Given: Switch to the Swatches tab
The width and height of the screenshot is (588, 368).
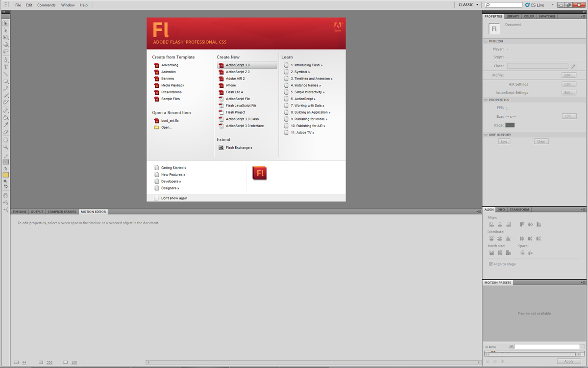Looking at the screenshot, I should click(x=547, y=16).
